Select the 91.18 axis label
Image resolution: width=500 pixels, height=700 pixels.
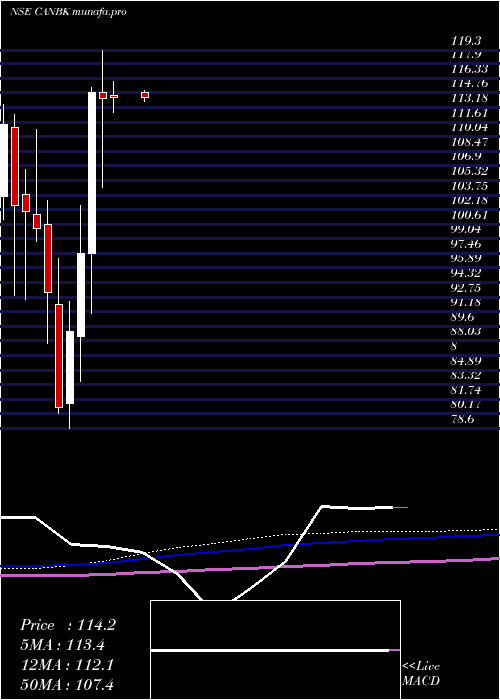(x=467, y=303)
